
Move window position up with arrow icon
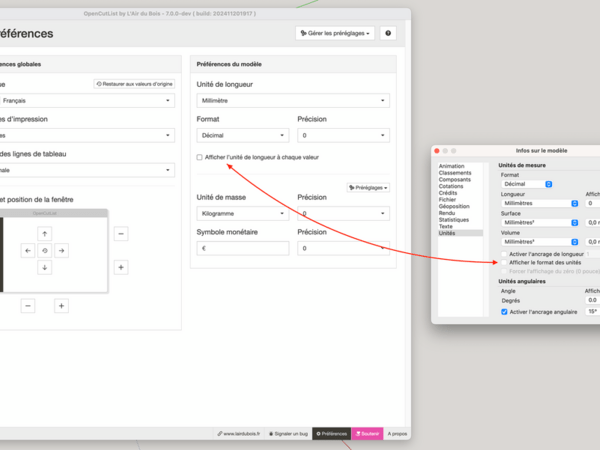44,233
